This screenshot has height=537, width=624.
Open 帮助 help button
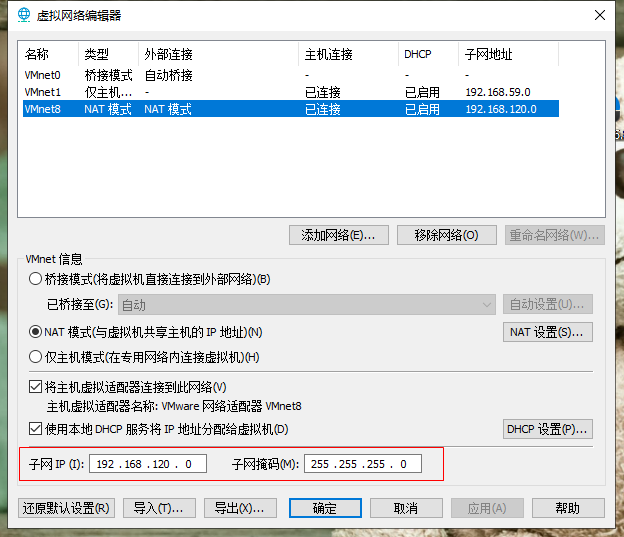[568, 508]
